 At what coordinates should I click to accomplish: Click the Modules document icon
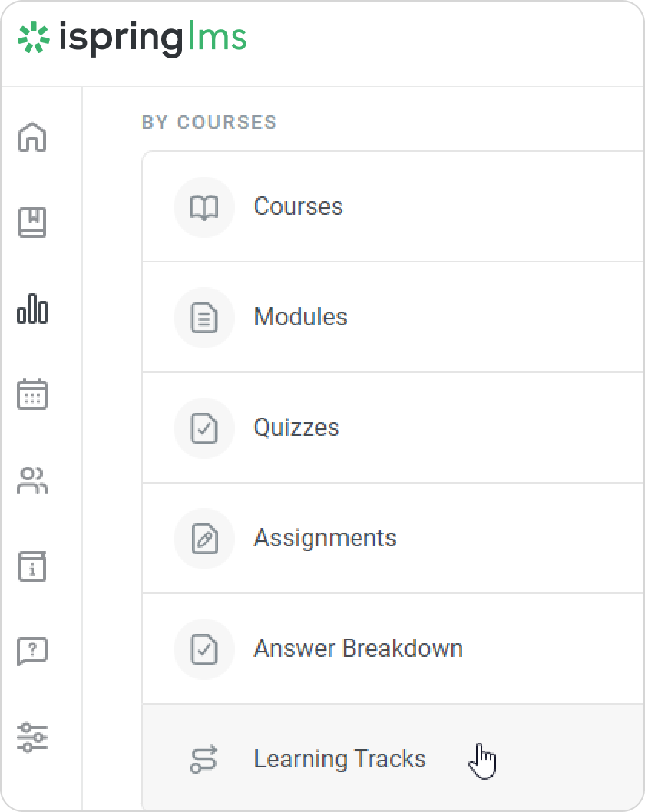coord(203,317)
